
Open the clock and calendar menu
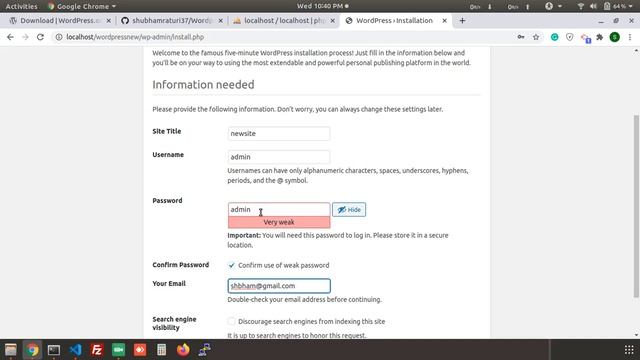tap(322, 6)
